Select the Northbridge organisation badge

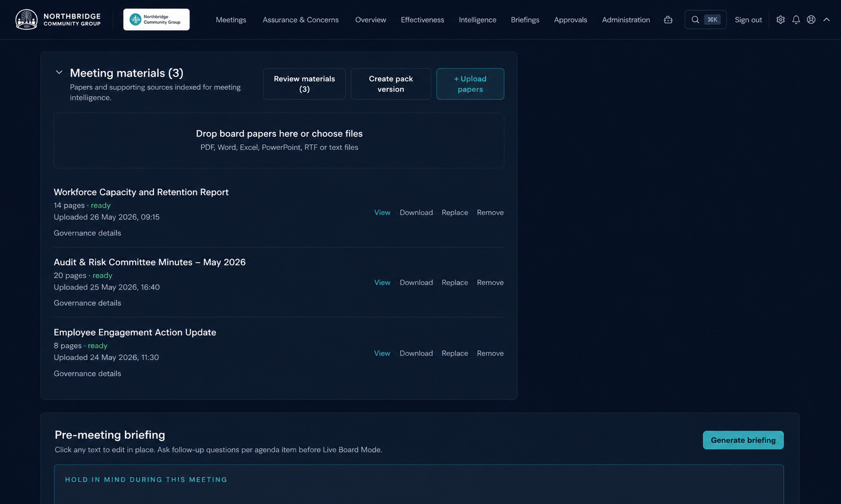coord(156,20)
